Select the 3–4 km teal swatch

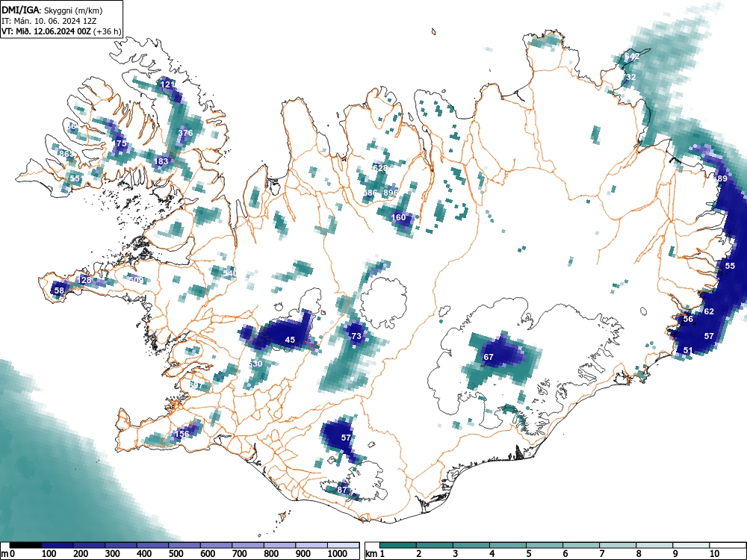pyautogui.click(x=471, y=545)
